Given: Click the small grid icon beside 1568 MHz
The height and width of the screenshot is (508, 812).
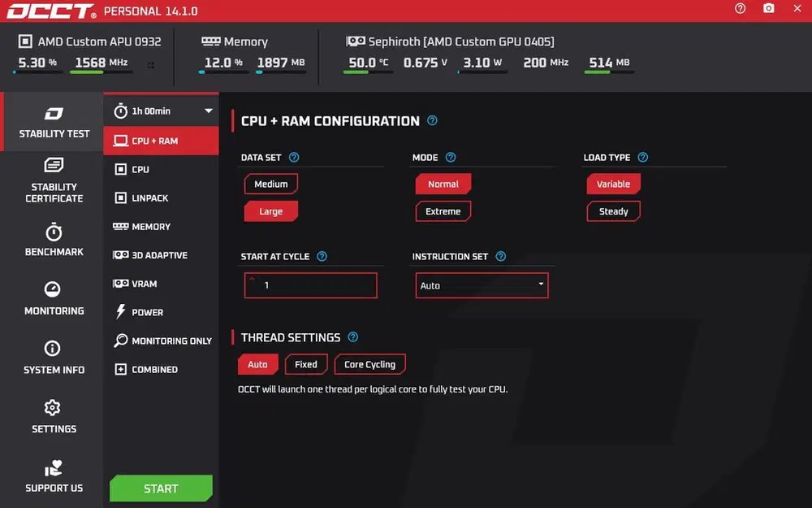Looking at the screenshot, I should tap(151, 65).
